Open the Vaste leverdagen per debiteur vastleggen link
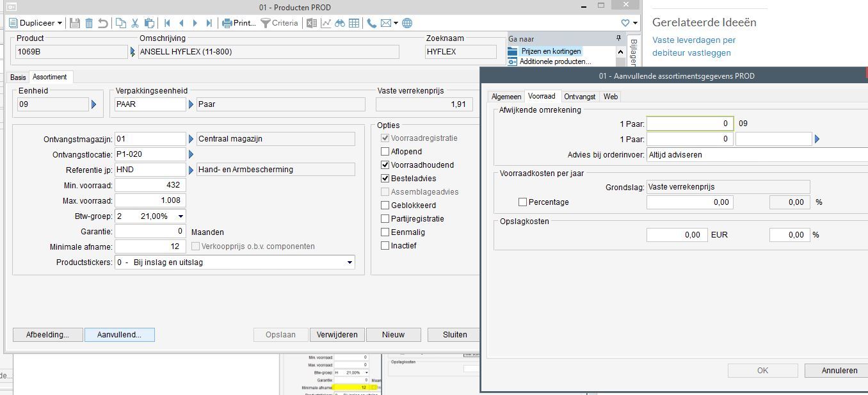The image size is (868, 395). click(694, 47)
